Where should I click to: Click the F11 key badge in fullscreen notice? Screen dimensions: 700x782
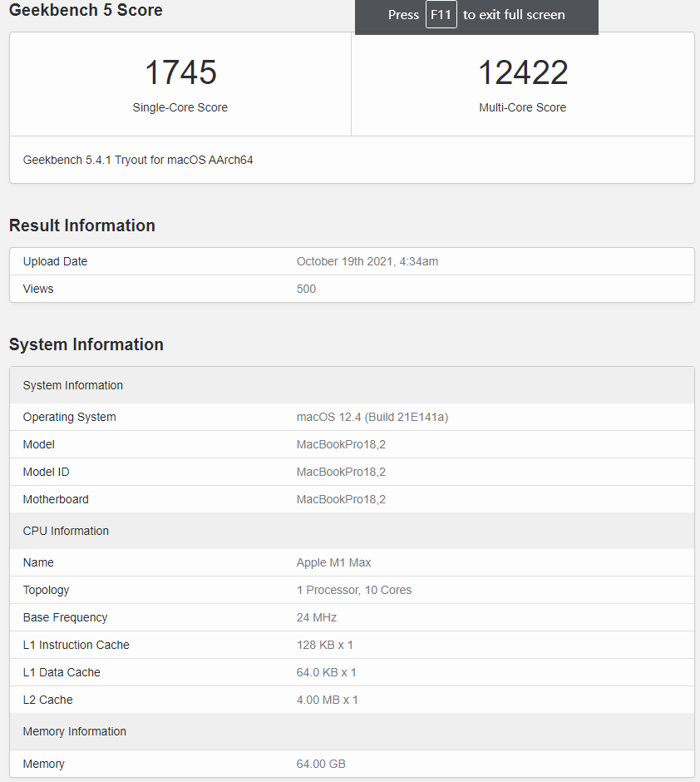coord(441,15)
